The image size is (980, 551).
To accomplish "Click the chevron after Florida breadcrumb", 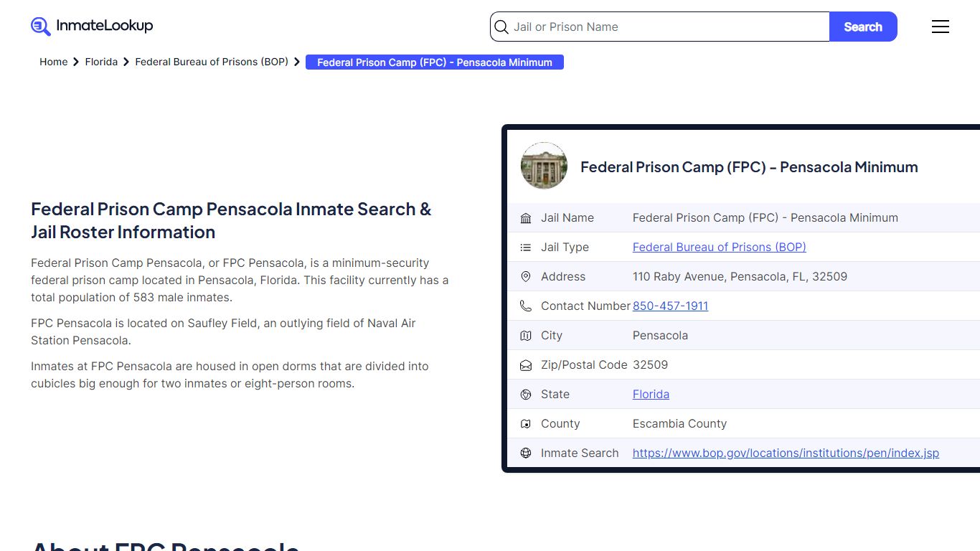I will click(x=126, y=62).
